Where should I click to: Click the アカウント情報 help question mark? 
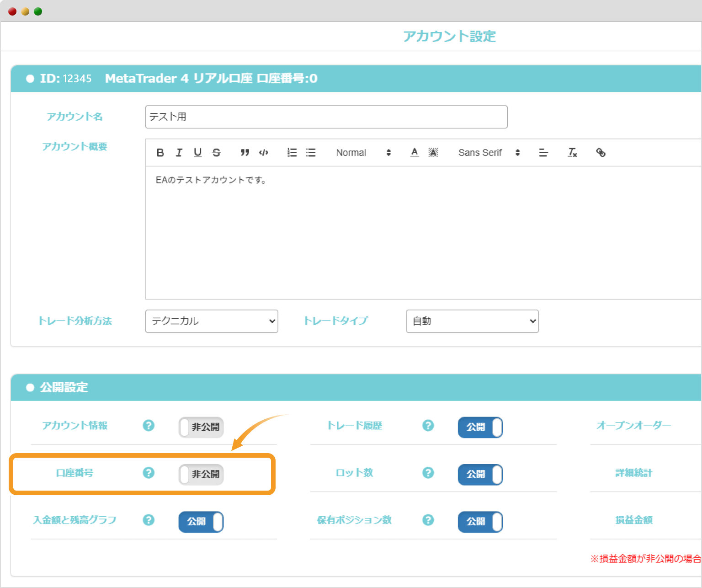148,426
